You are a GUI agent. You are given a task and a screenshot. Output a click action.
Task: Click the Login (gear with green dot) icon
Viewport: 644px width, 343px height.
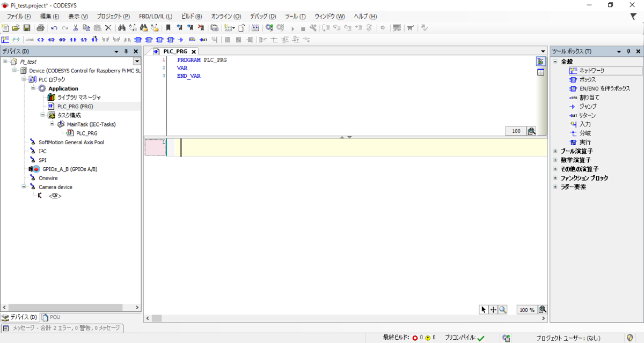point(269,28)
